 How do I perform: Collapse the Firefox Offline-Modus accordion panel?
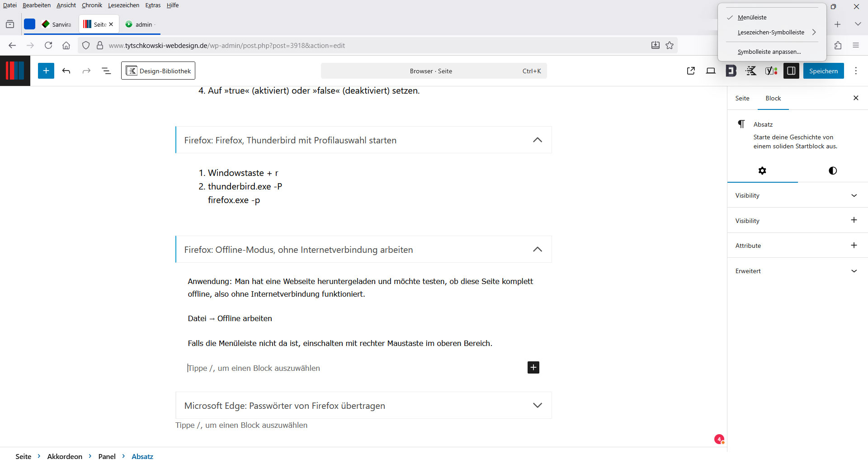[x=537, y=250]
